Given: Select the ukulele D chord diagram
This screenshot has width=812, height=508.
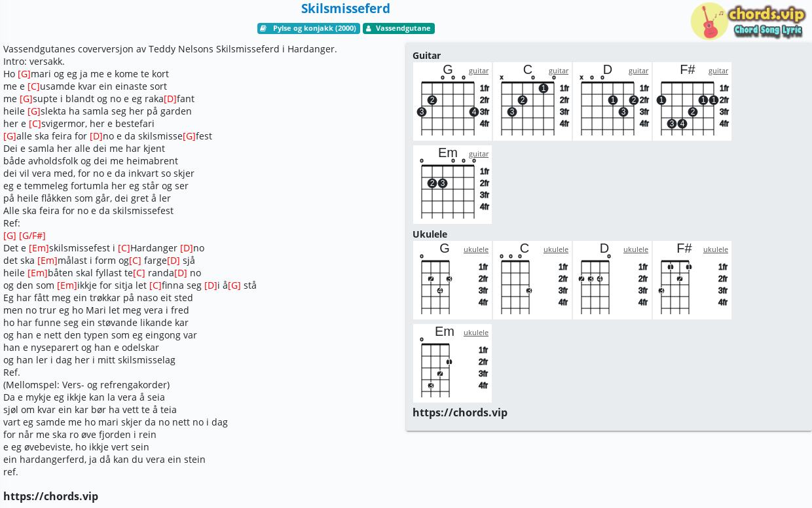Looking at the screenshot, I should click(612, 280).
